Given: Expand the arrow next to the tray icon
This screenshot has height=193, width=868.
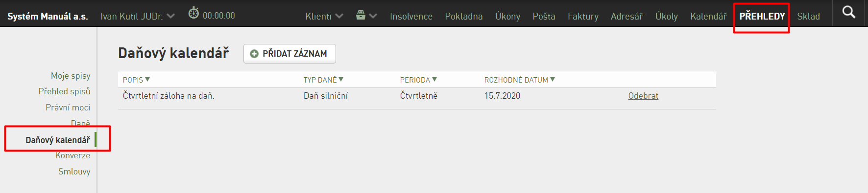Looking at the screenshot, I should coord(373,16).
